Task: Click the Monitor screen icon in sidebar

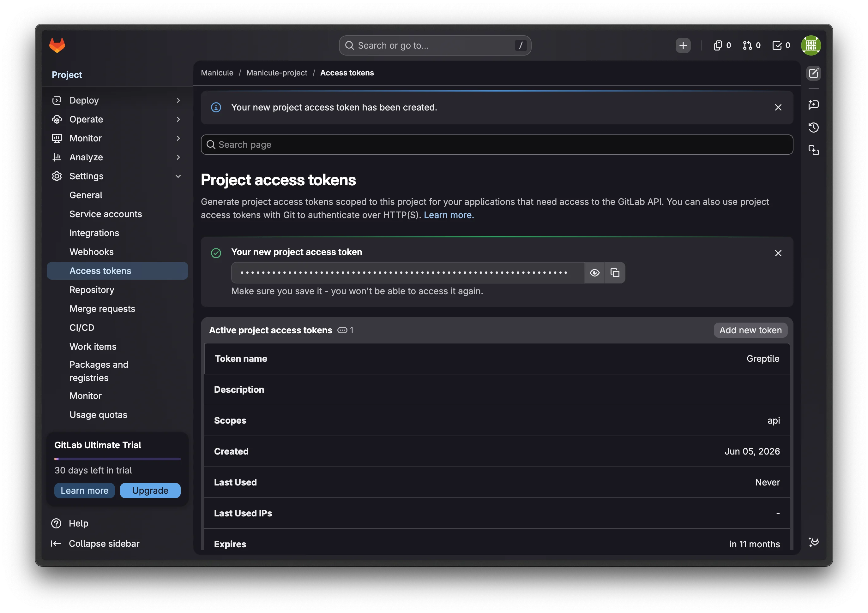Action: [x=57, y=138]
